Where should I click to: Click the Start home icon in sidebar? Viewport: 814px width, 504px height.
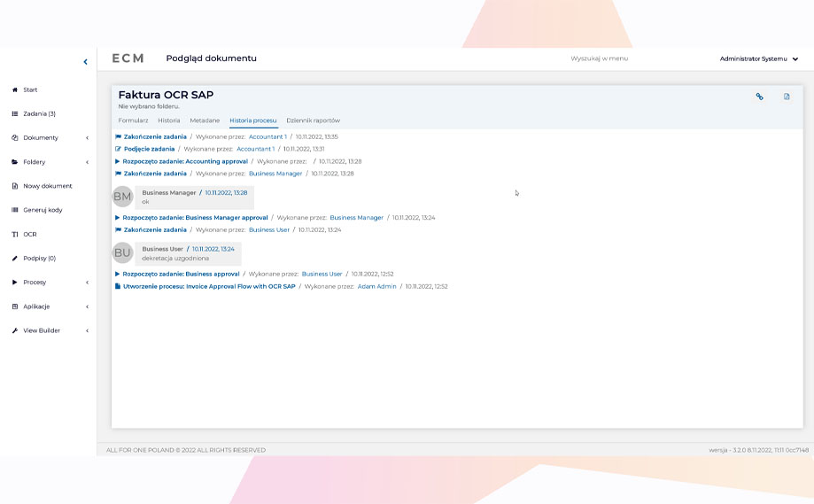tap(15, 89)
